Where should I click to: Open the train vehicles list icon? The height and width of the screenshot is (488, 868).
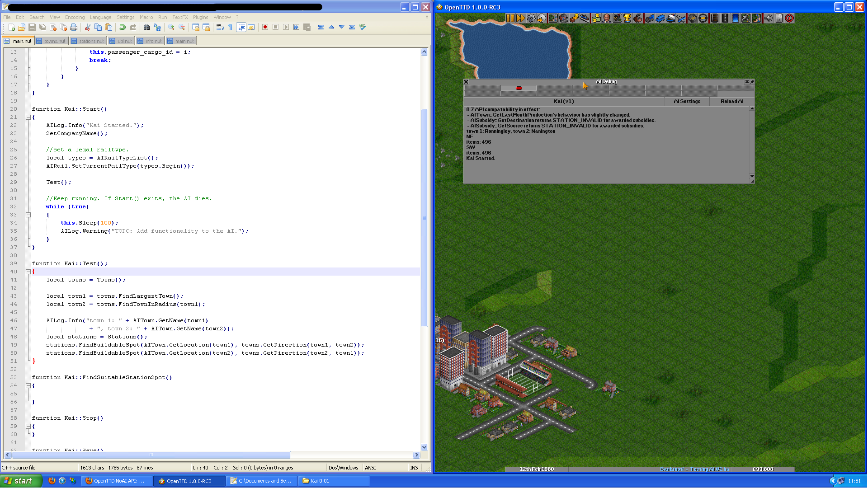[650, 18]
